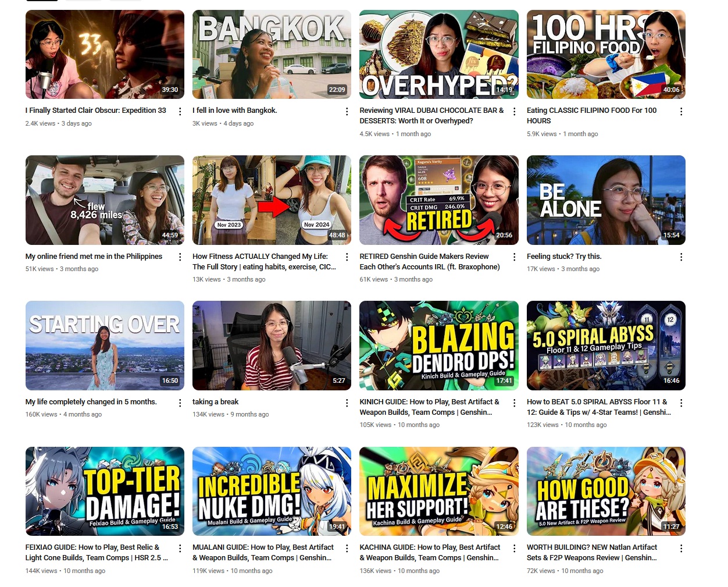Click '160K views • 4 months ago' text
The height and width of the screenshot is (587, 728).
pyautogui.click(x=63, y=414)
